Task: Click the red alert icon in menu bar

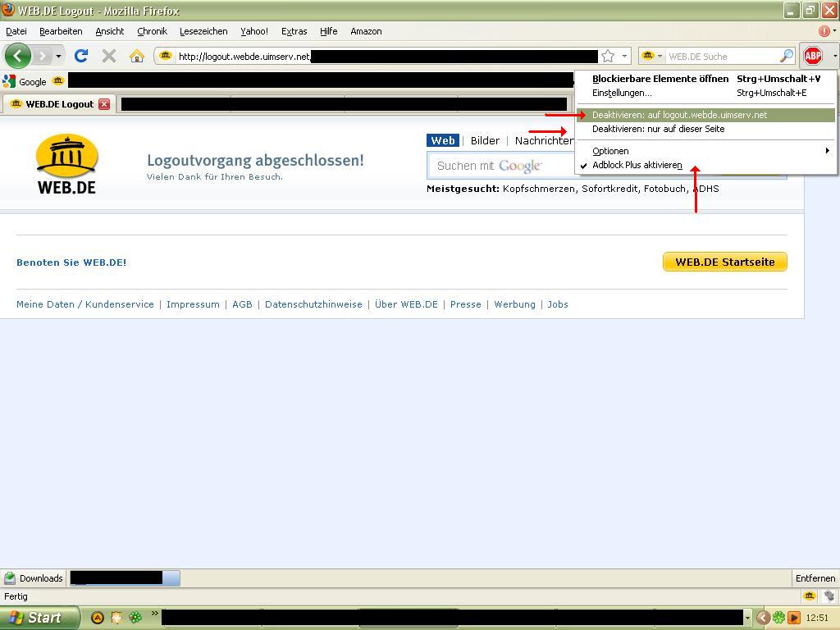Action: [824, 31]
